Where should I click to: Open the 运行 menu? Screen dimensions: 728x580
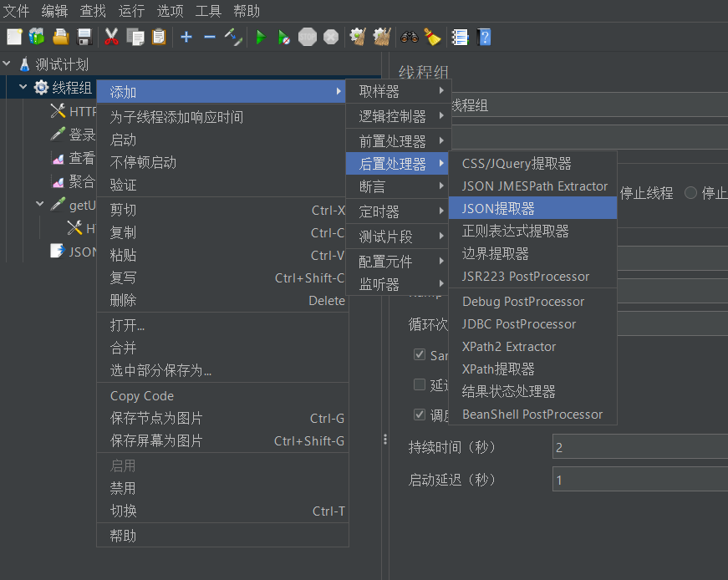pyautogui.click(x=131, y=11)
